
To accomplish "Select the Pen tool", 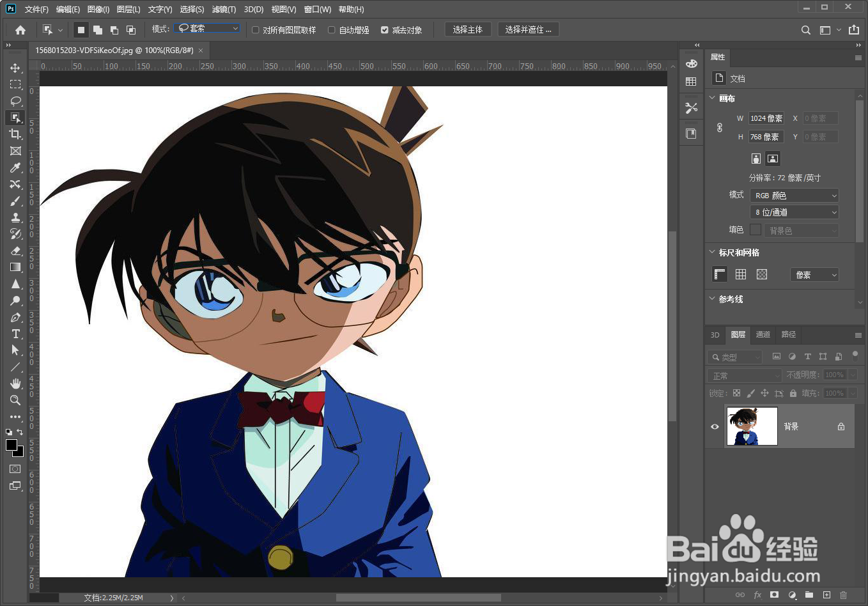I will pos(15,317).
